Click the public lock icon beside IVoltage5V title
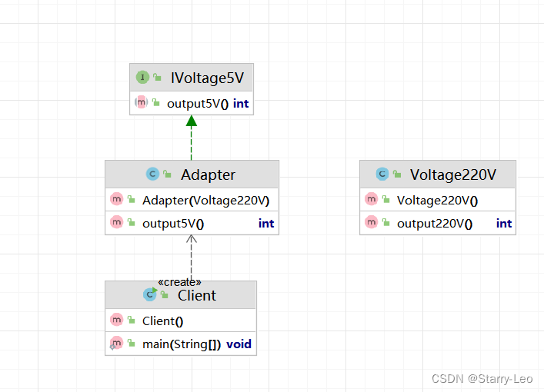The height and width of the screenshot is (392, 544). pos(157,77)
